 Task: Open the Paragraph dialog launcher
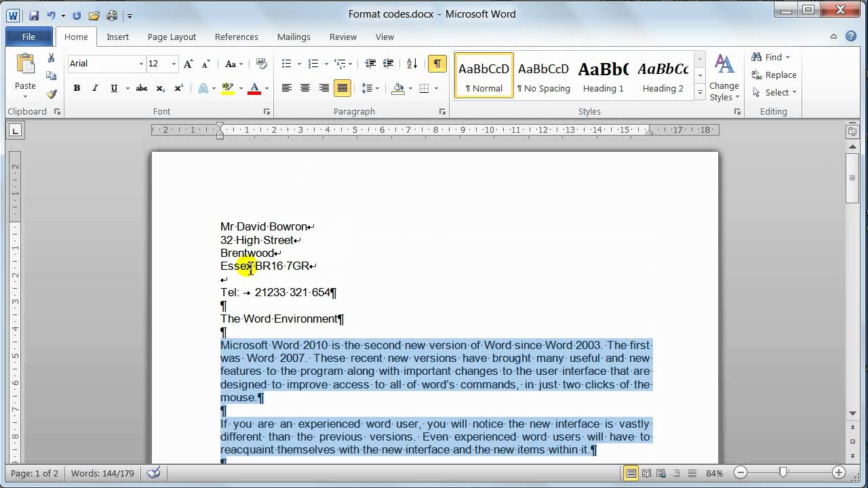(x=442, y=112)
